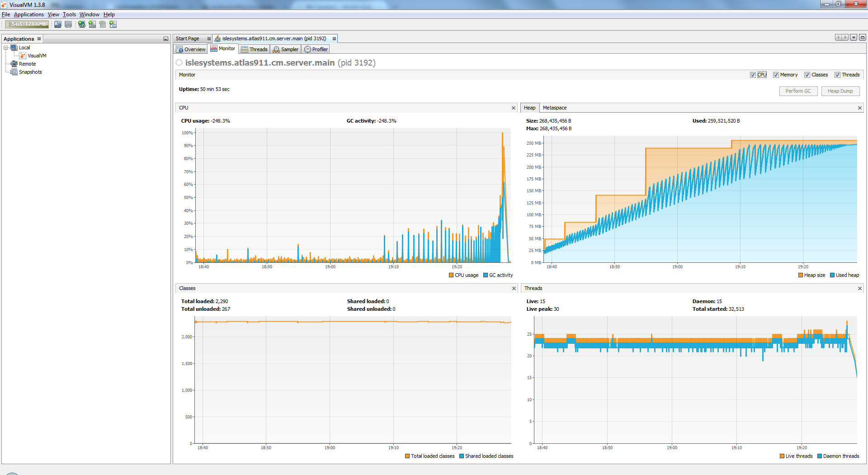
Task: Click the Total started value '32,513'
Action: coord(736,309)
